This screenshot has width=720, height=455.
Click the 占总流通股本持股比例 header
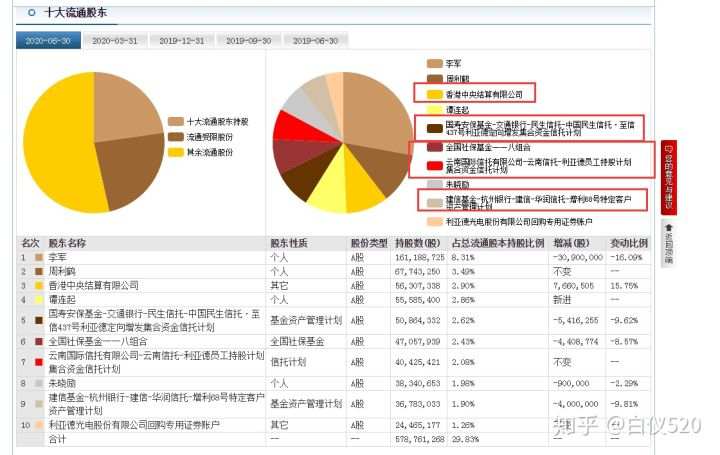[498, 243]
